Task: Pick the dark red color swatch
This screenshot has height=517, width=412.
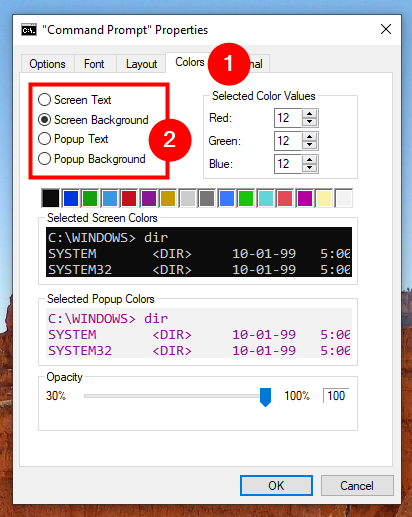Action: click(129, 198)
